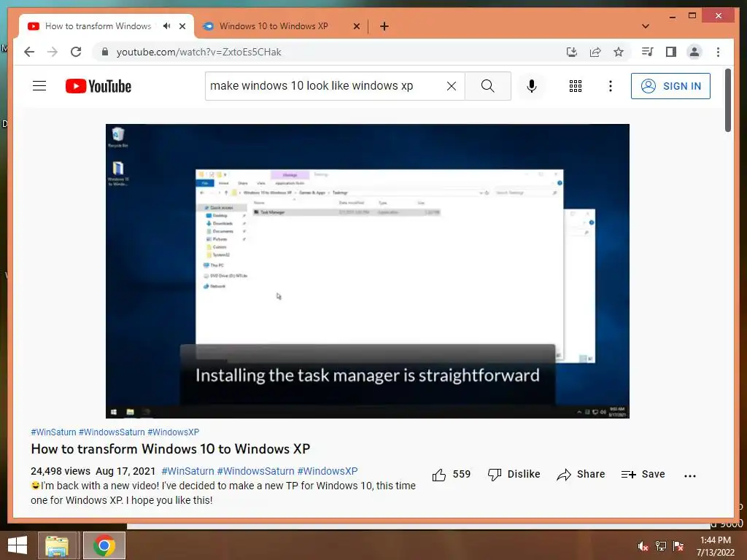The height and width of the screenshot is (560, 747).
Task: Open the Windows Start button
Action: 18,545
